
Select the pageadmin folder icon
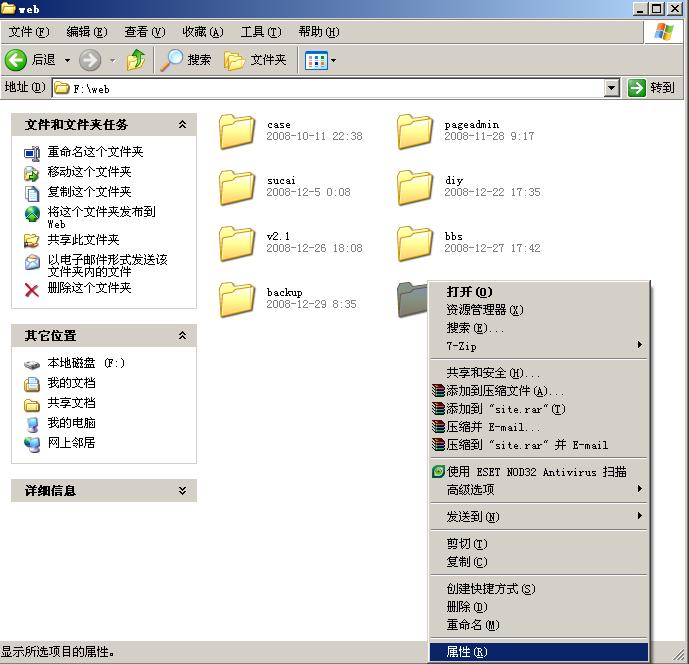coord(414,131)
